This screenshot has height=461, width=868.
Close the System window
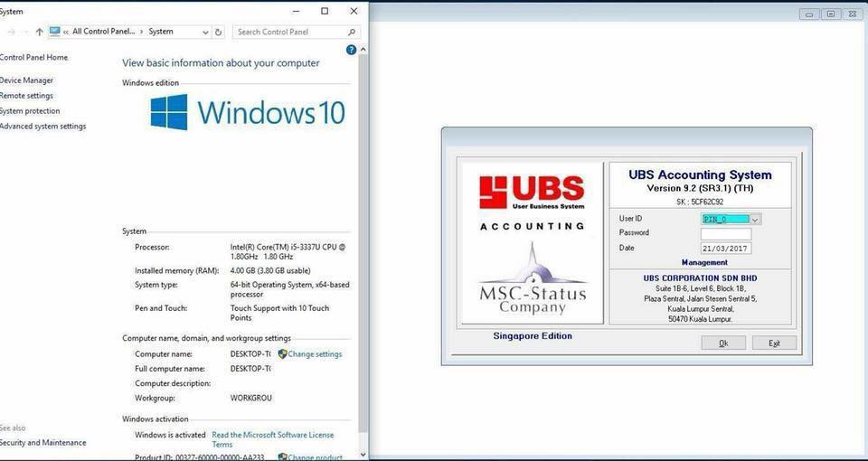click(354, 11)
